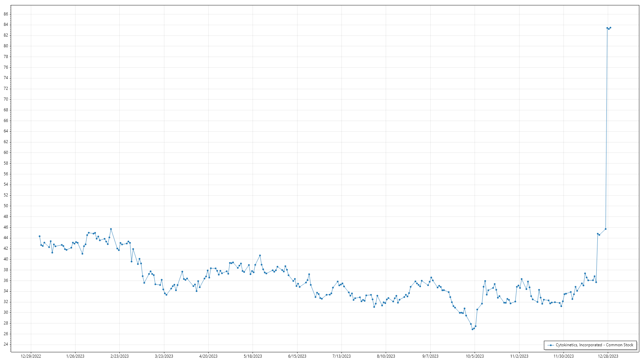Click the February peak point near 45.7
The height and width of the screenshot is (362, 644).
(111, 229)
